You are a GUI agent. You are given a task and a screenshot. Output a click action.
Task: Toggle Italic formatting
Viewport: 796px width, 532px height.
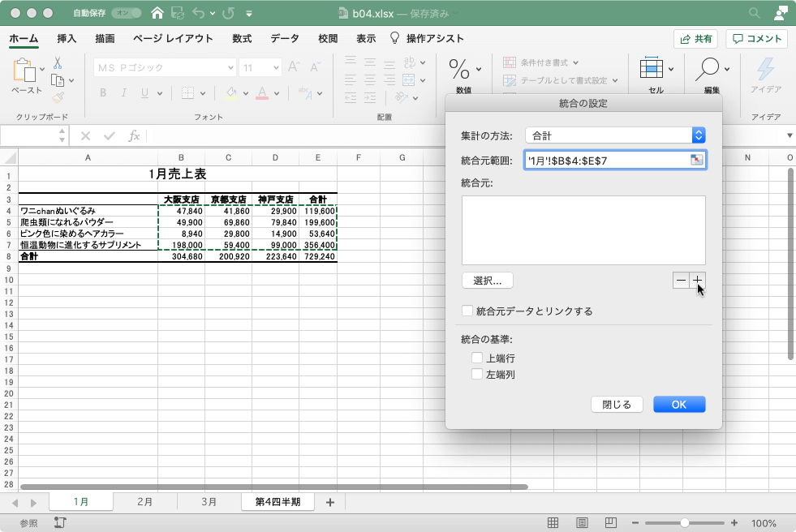tap(123, 92)
